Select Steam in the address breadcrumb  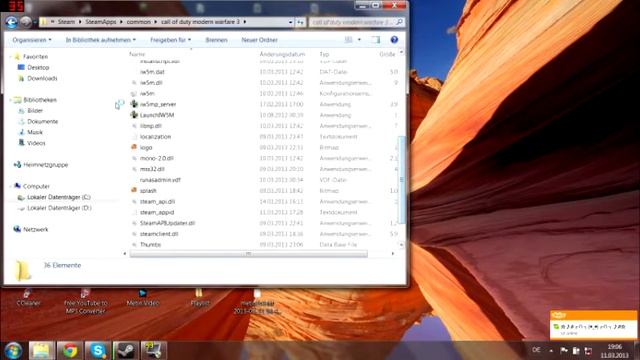coord(66,22)
